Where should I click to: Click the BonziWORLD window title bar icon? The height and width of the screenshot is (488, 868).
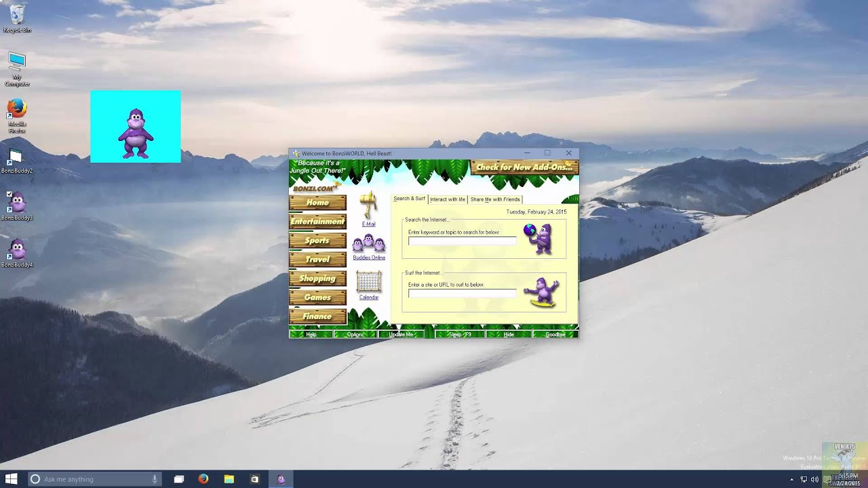pos(296,153)
